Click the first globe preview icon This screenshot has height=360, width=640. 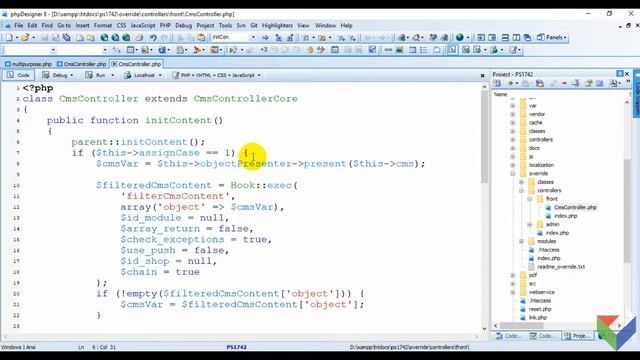click(104, 38)
